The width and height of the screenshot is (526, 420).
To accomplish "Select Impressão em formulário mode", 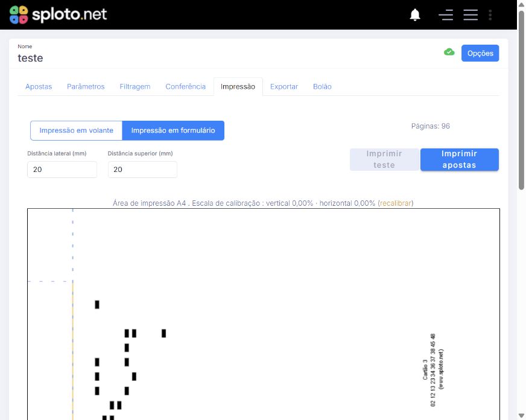I will click(173, 130).
